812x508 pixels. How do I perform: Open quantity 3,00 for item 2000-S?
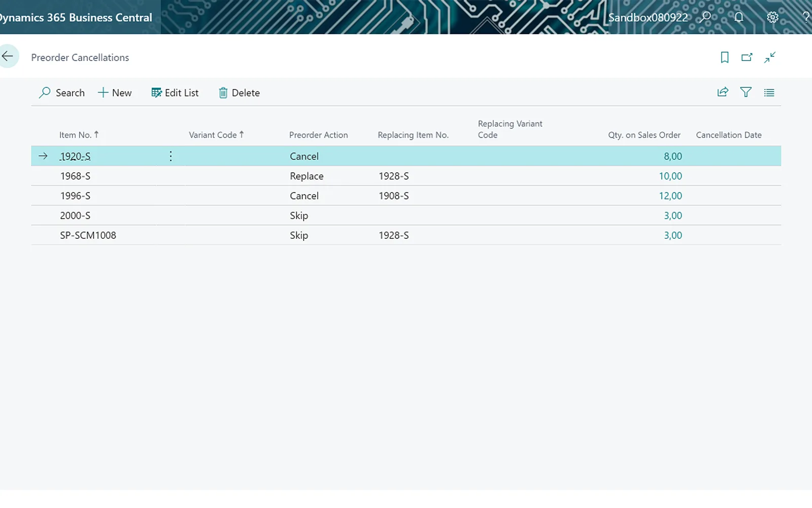(x=673, y=215)
